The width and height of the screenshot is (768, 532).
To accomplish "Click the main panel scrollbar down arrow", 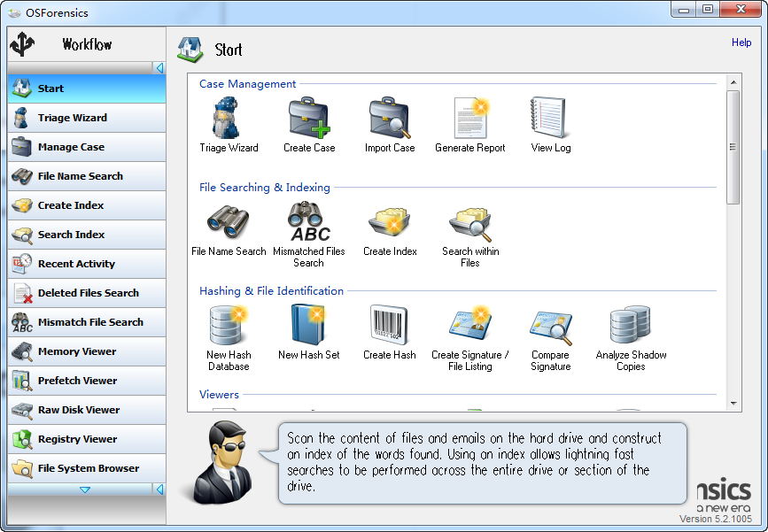I will pyautogui.click(x=733, y=404).
